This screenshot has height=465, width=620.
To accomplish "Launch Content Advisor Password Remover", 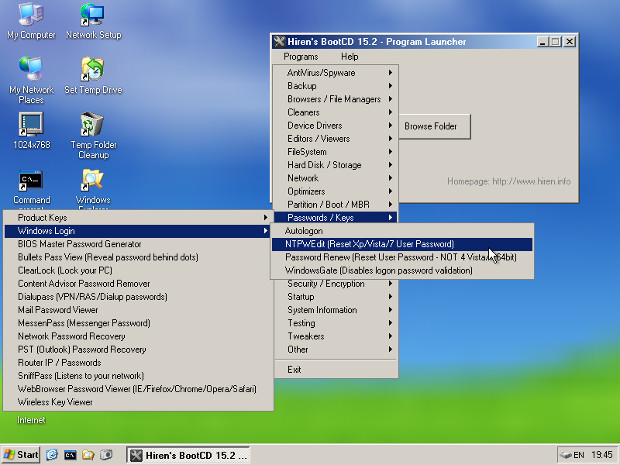I will pos(138,284).
